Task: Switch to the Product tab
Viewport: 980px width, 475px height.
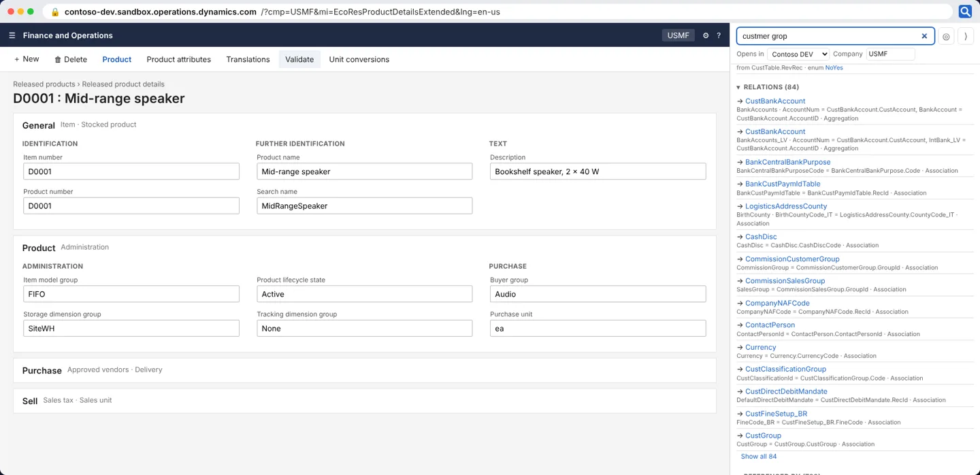Action: click(117, 59)
